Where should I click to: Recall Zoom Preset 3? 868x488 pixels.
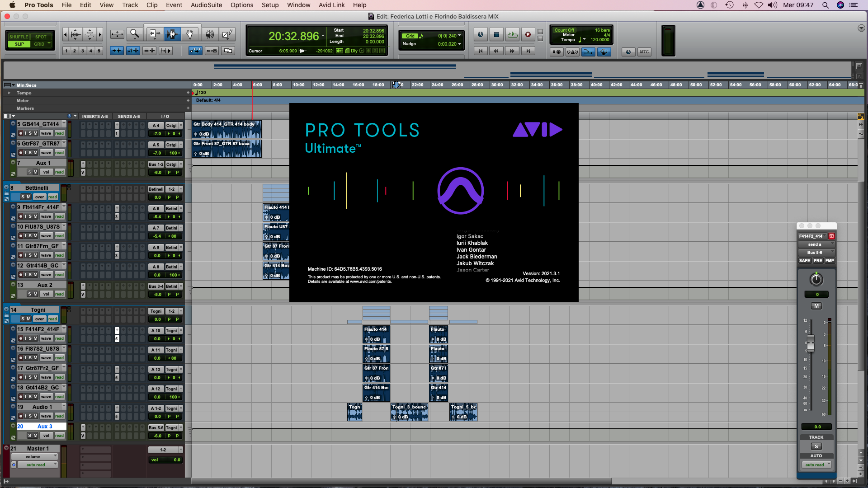(x=83, y=51)
